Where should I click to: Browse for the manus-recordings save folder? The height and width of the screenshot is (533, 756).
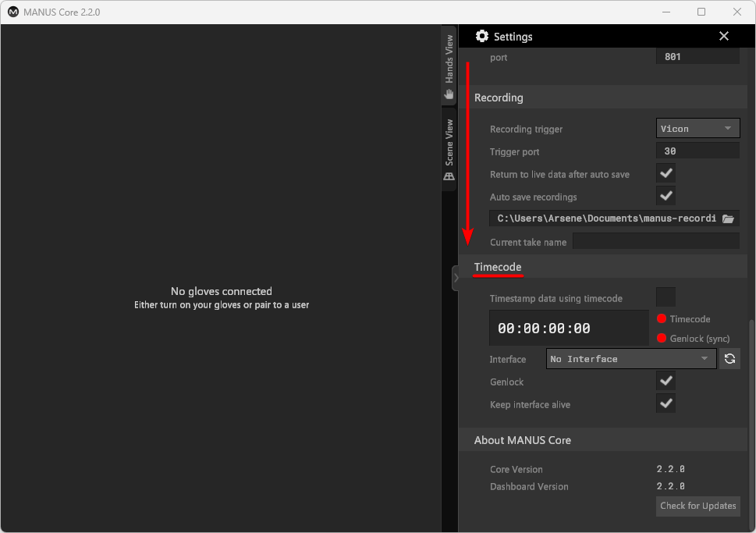click(727, 219)
